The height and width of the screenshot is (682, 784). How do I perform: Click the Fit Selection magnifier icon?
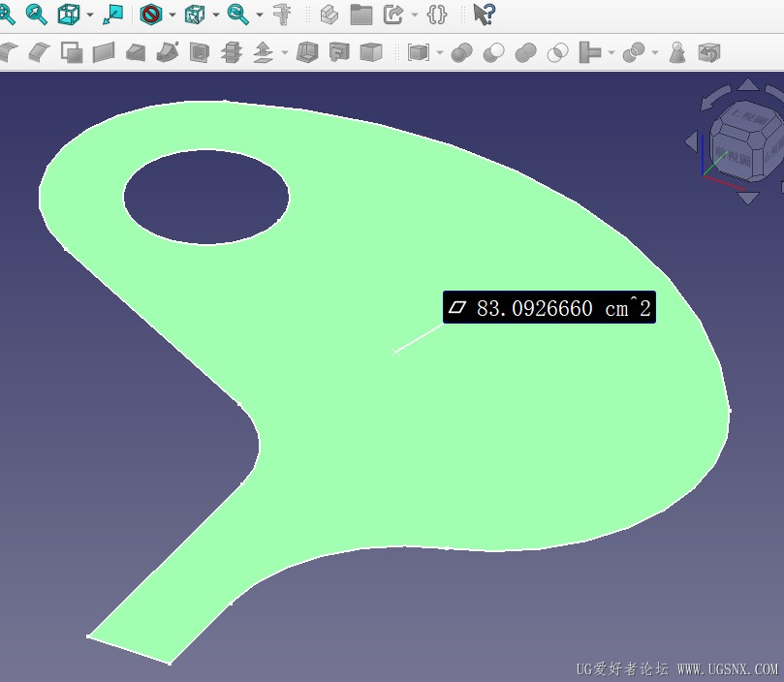coord(37,14)
